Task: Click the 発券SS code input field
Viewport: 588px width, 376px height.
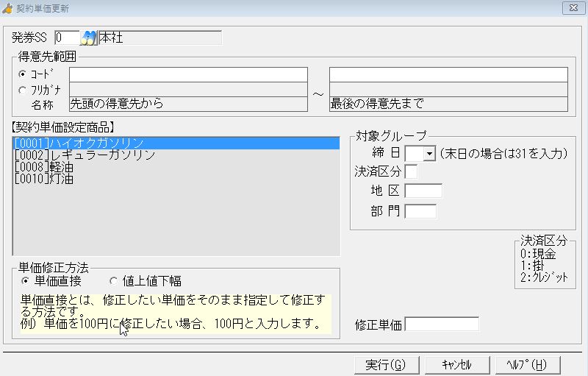Action: point(66,38)
